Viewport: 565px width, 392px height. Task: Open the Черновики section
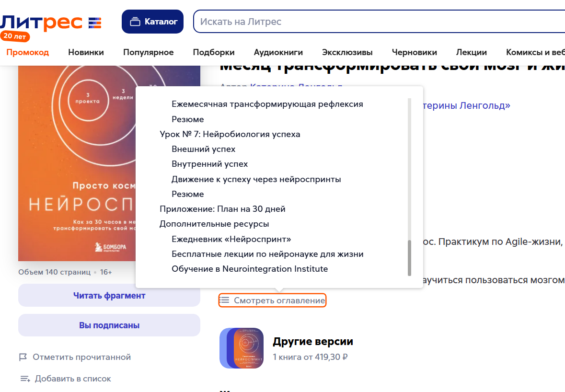pos(415,52)
